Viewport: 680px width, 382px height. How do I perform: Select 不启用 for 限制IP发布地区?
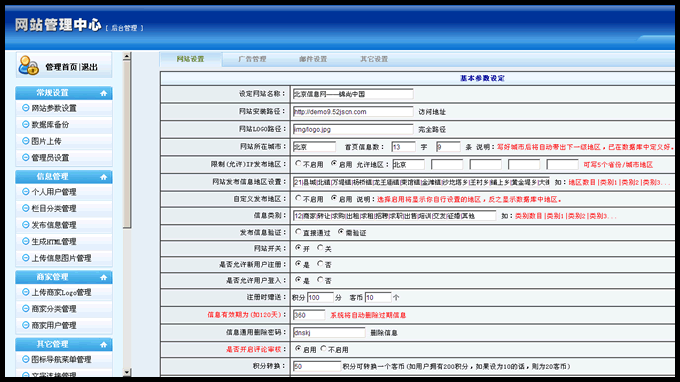tap(298, 163)
